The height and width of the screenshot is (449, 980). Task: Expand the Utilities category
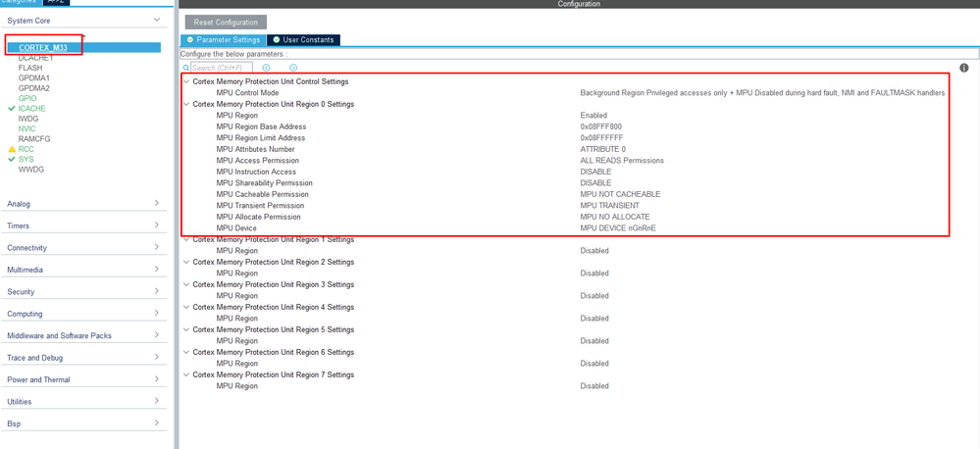coord(157,402)
